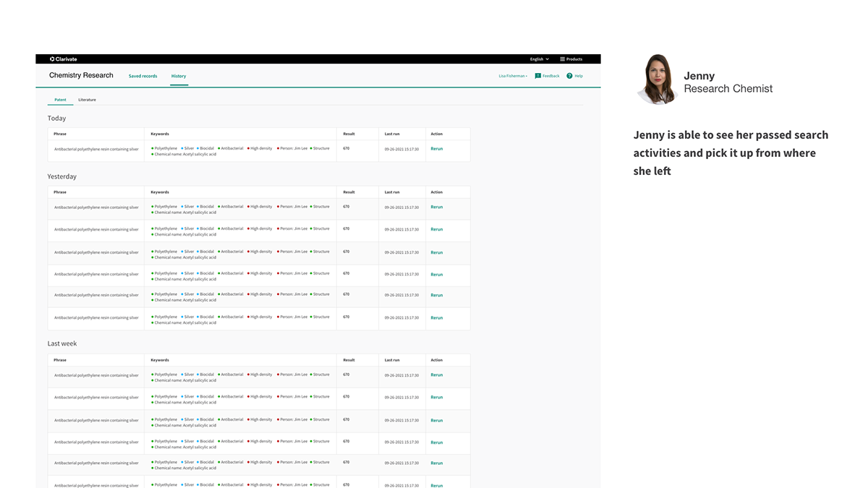Screen dimensions: 868x488
Task: Rerun the search under Today
Action: (x=437, y=149)
